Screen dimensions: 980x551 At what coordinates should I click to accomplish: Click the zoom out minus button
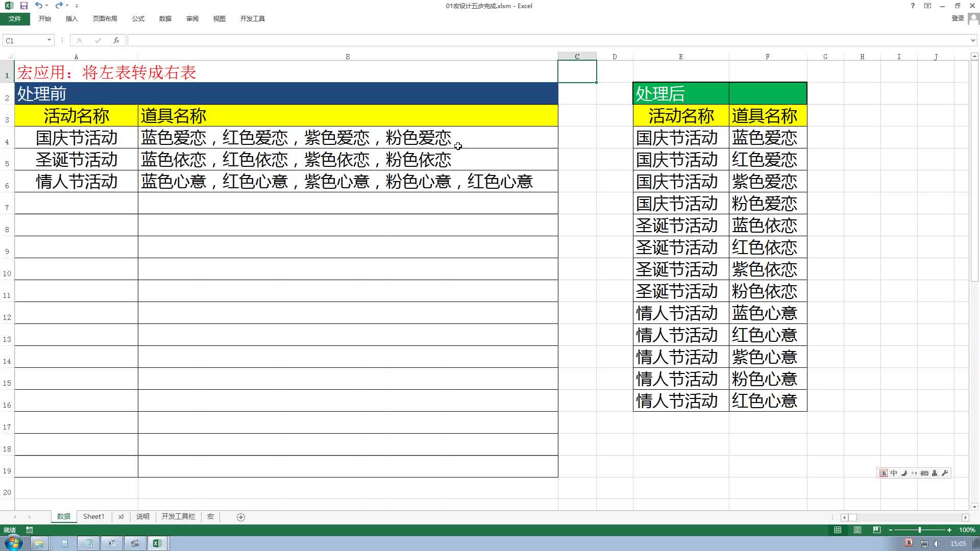point(891,530)
